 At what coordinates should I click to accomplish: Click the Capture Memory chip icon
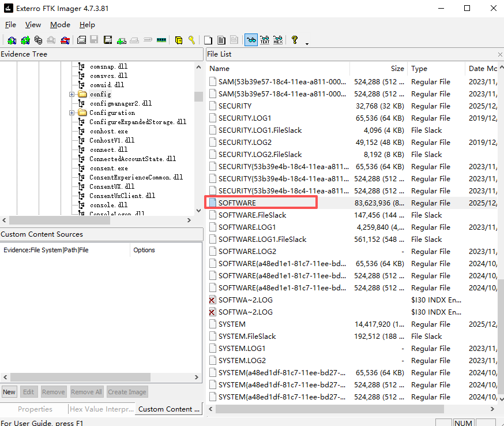(161, 40)
